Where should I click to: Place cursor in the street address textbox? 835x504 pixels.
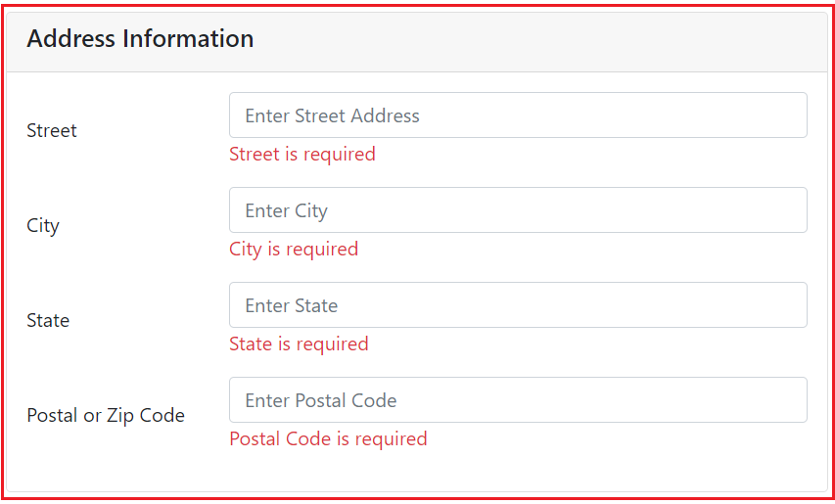518,115
